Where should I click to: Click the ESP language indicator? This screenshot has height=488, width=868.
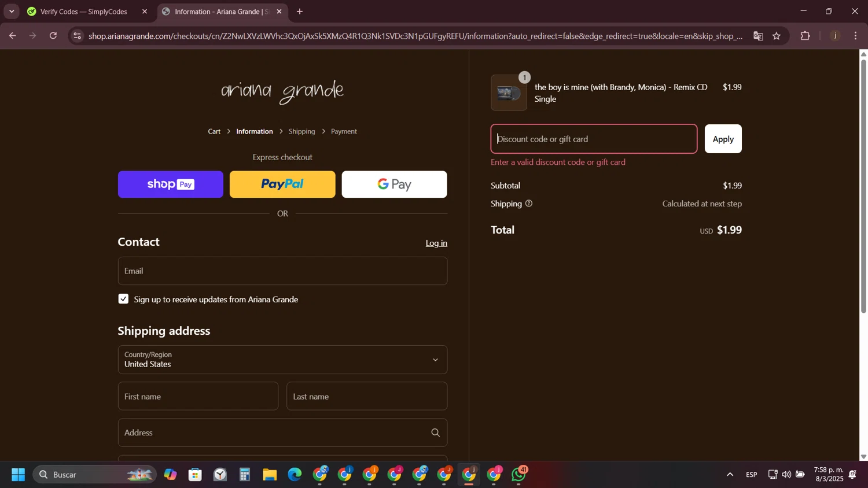(x=752, y=475)
